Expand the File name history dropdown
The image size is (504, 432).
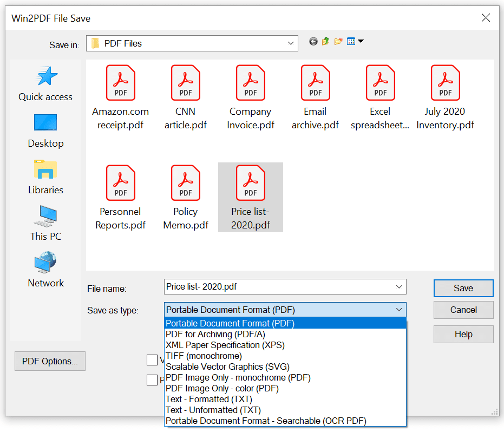click(x=400, y=287)
